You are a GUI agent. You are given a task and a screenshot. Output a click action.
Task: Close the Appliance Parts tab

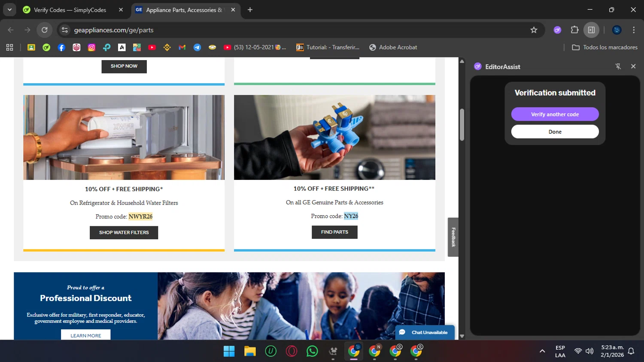(x=233, y=10)
